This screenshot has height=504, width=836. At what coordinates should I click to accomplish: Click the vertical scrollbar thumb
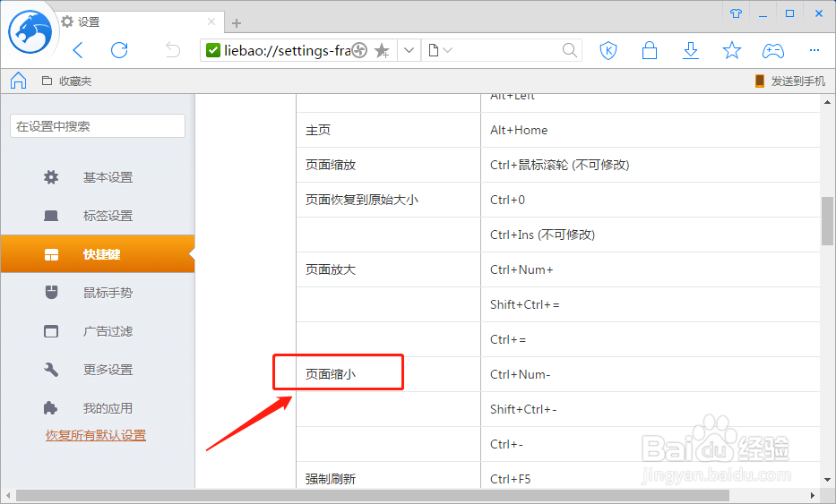[827, 220]
